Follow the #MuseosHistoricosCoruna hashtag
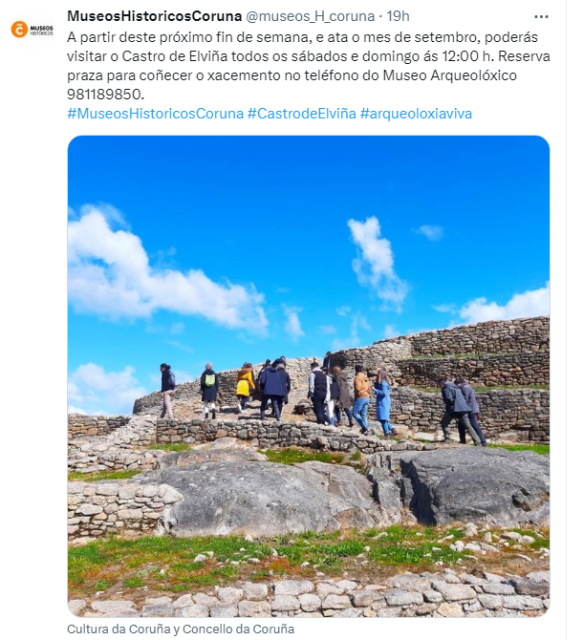 pos(155,113)
